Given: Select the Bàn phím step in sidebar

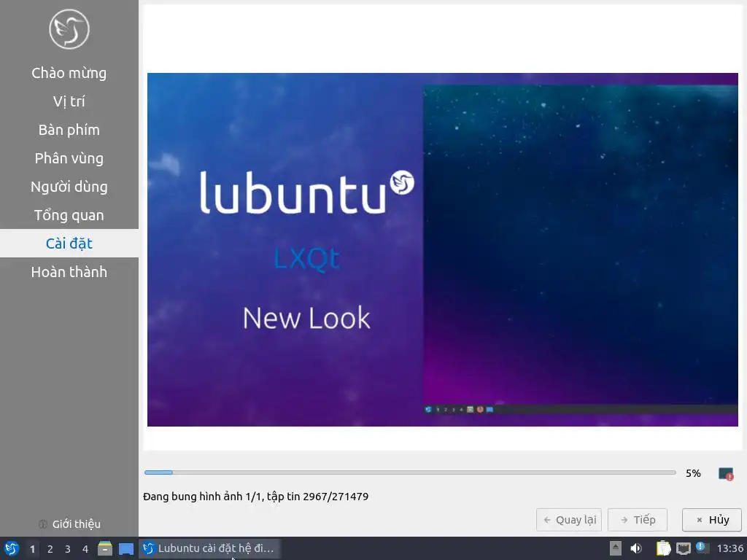Looking at the screenshot, I should coord(69,130).
